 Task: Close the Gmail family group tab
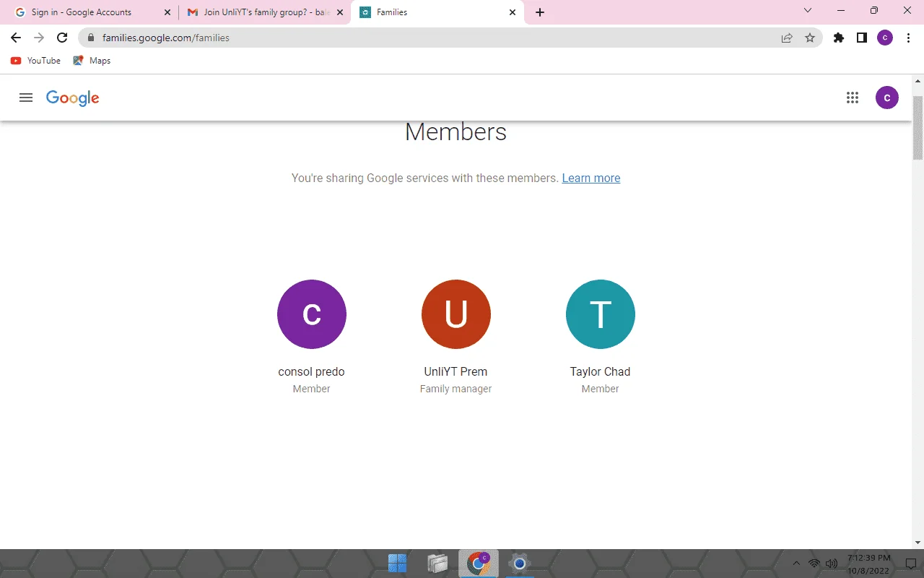click(340, 12)
